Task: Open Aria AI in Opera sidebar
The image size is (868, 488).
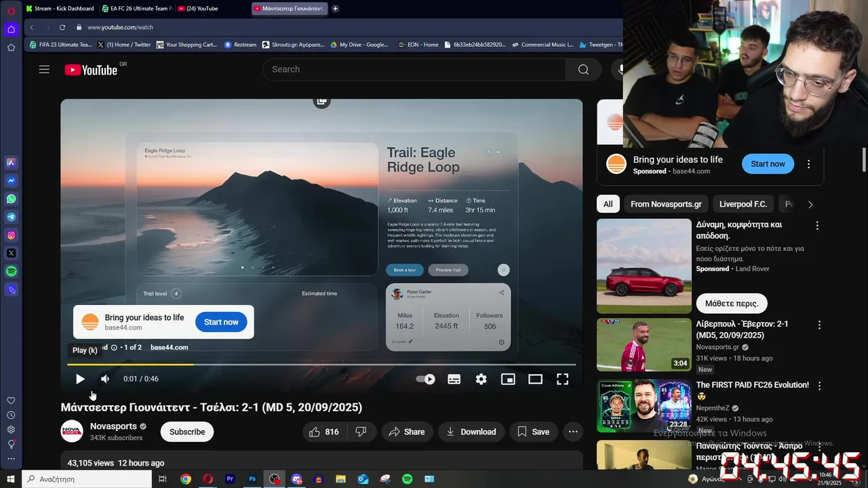Action: pyautogui.click(x=11, y=163)
